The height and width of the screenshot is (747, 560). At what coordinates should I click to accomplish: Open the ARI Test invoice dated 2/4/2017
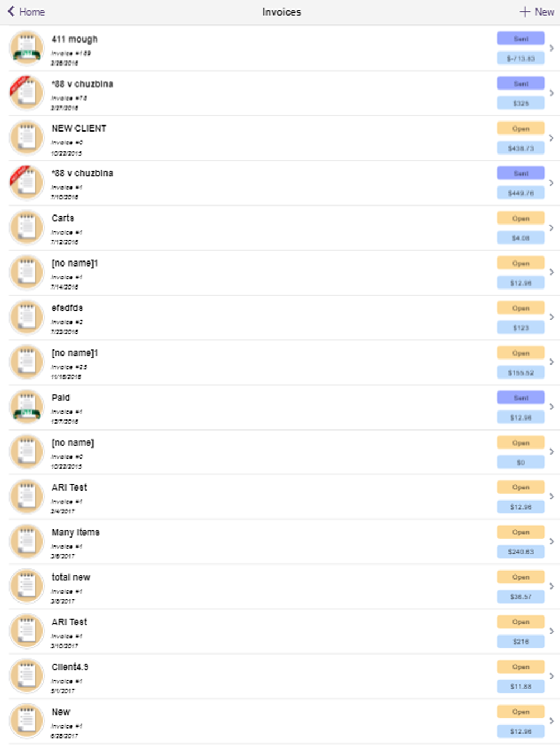pos(280,497)
